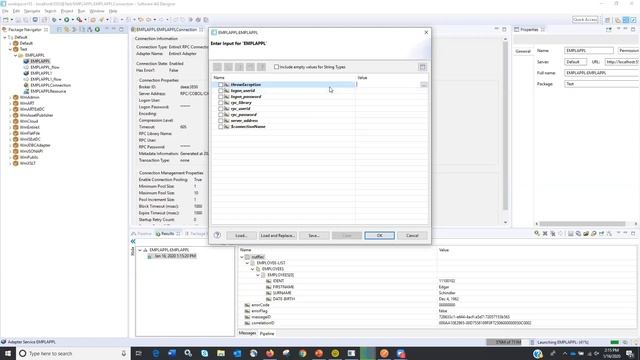Collapse the Default server node
The height and width of the screenshot is (360, 640).
coord(5,37)
